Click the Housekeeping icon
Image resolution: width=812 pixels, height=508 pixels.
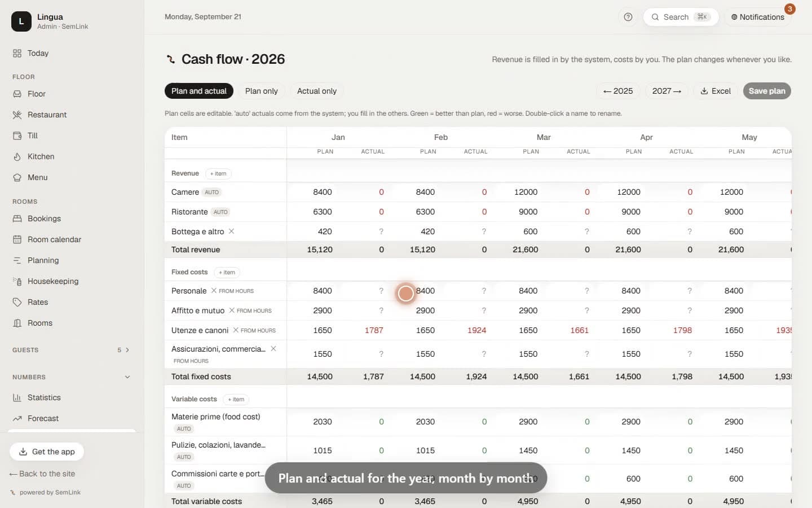click(x=17, y=281)
